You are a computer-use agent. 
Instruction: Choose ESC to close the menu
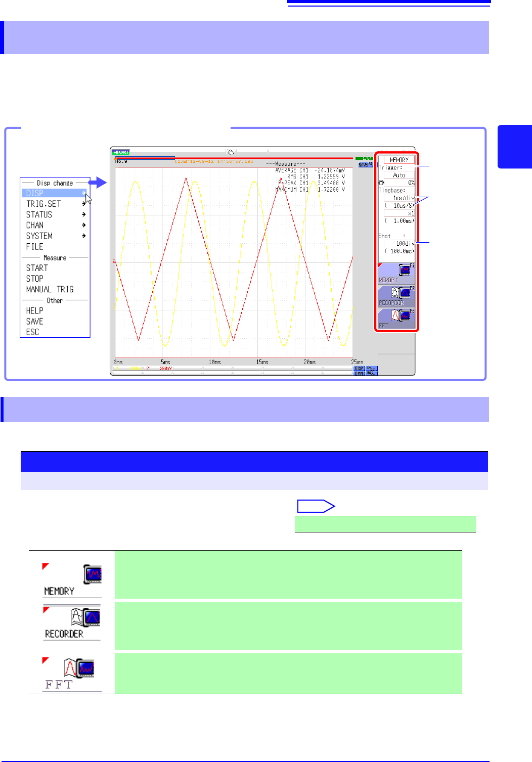coord(32,332)
